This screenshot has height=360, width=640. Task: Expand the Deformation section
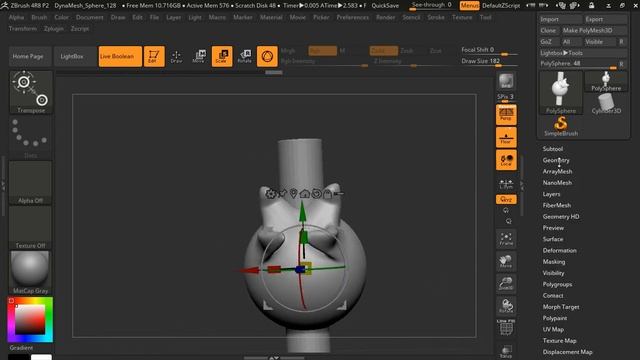point(560,251)
